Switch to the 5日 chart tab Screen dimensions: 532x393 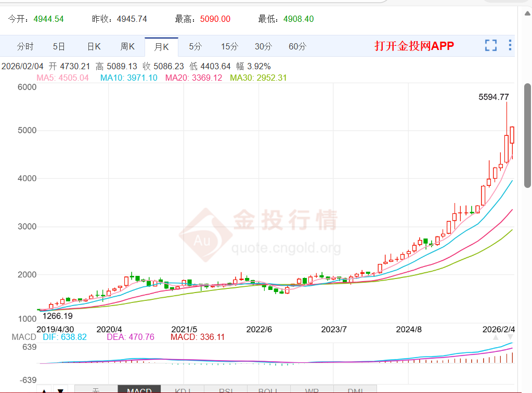click(59, 46)
